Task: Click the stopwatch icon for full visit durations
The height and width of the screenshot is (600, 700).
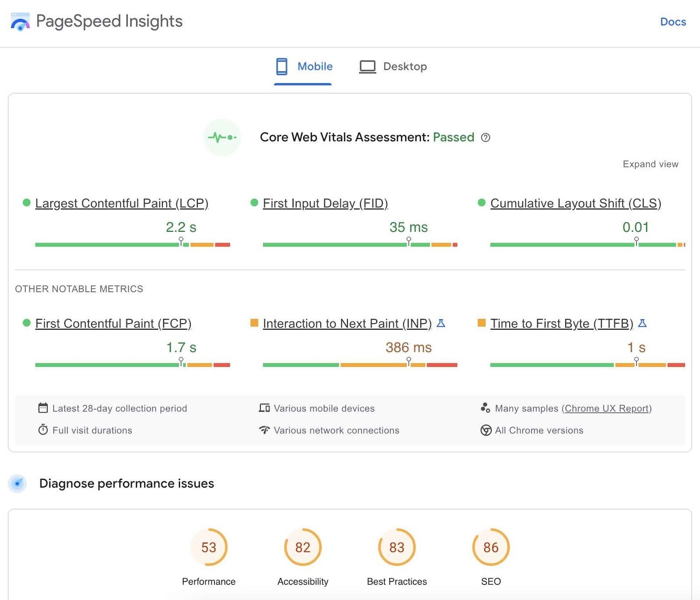Action: [42, 430]
